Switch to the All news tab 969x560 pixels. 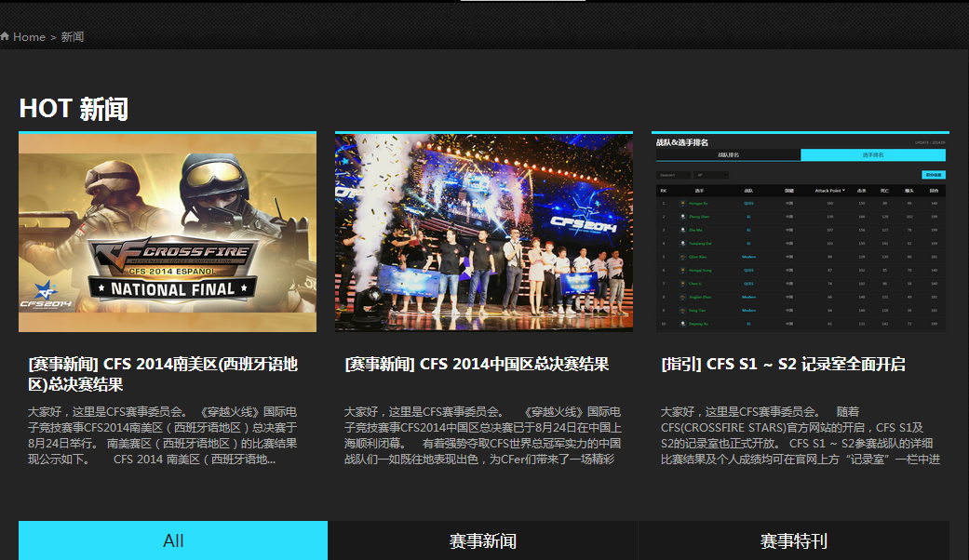[x=173, y=540]
